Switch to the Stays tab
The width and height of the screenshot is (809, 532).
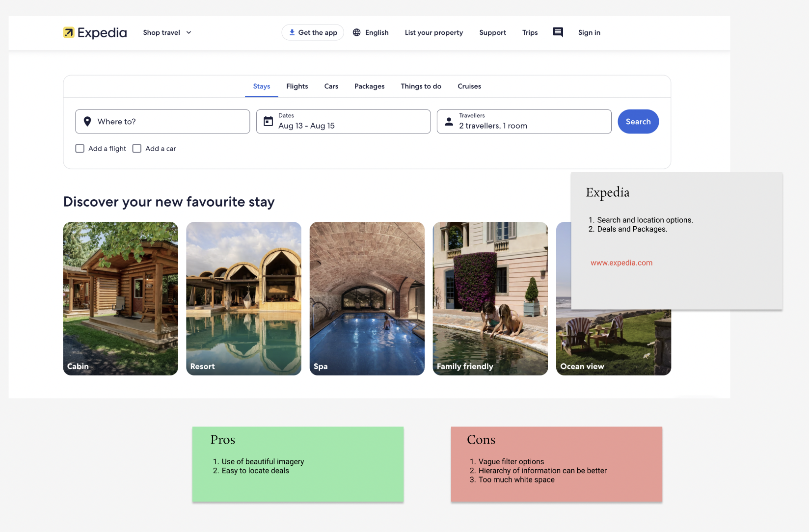262,86
